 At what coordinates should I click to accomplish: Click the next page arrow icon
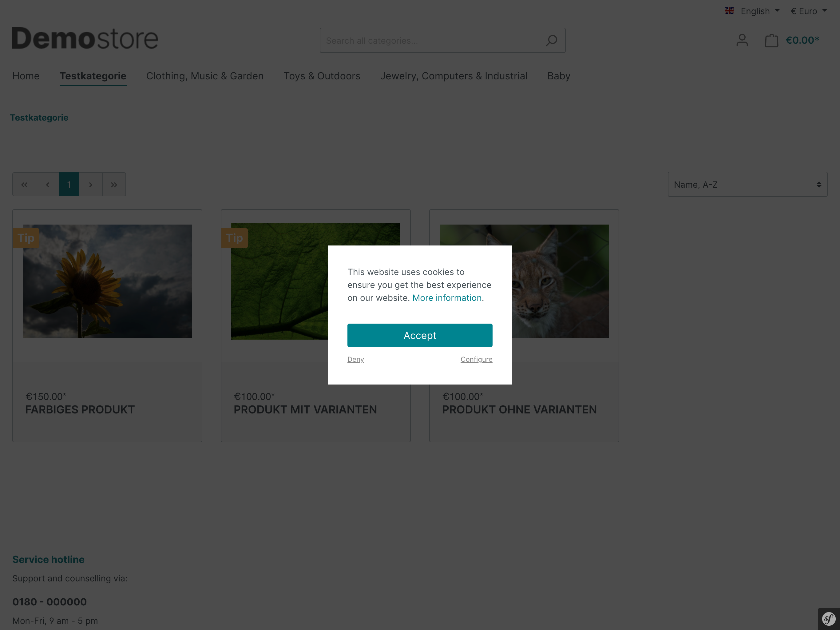(91, 184)
